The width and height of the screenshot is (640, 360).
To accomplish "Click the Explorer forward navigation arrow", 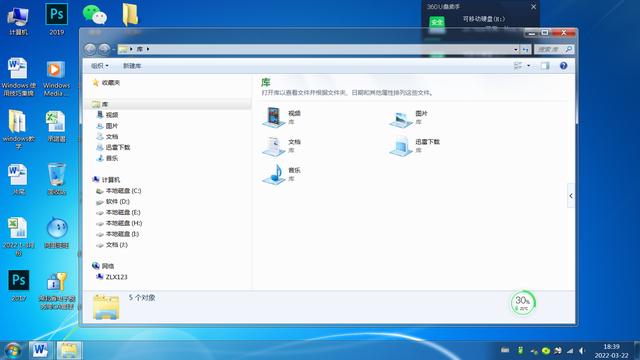I will click(x=104, y=49).
